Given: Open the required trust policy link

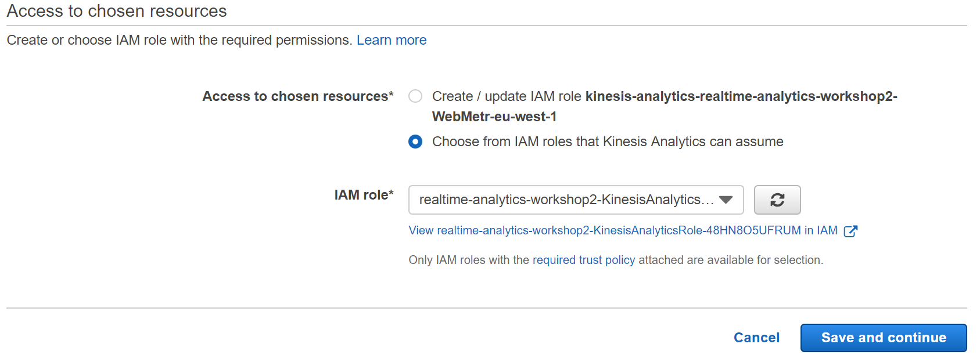Looking at the screenshot, I should point(584,260).
